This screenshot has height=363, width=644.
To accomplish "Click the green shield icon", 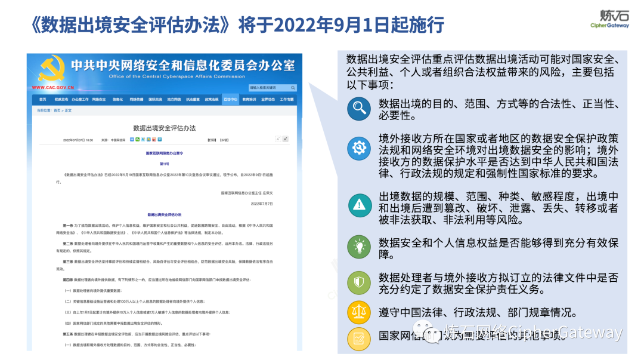I will 359,282.
